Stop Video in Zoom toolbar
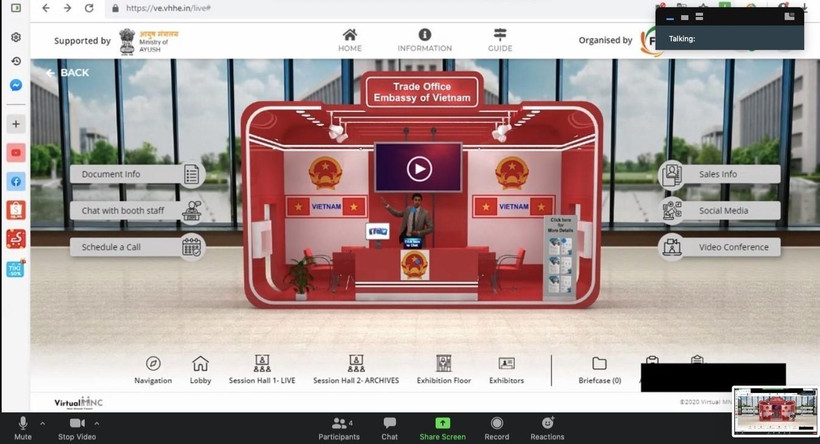Screen dimensions: 820x444 76,424
